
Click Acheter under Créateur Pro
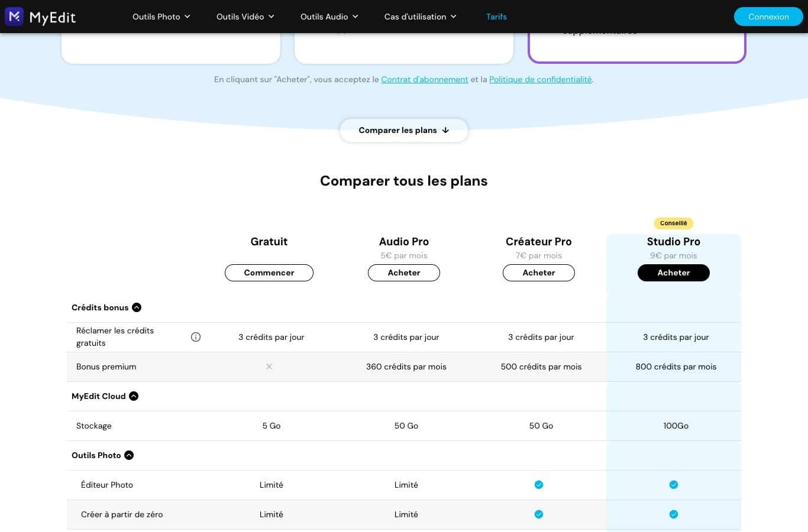click(539, 273)
